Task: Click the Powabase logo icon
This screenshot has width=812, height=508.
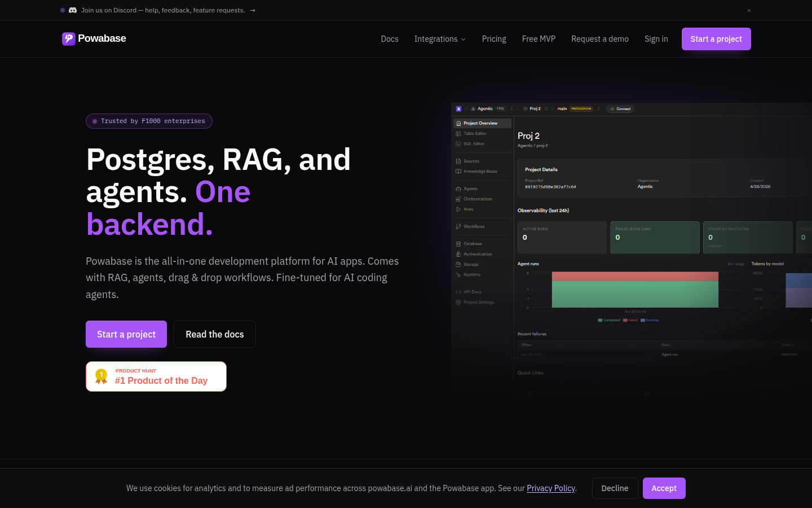Action: [69, 38]
